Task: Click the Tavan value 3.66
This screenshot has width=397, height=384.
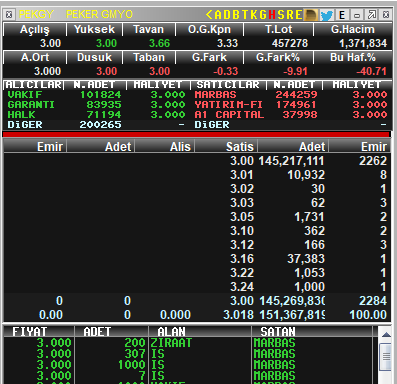Action: [159, 43]
